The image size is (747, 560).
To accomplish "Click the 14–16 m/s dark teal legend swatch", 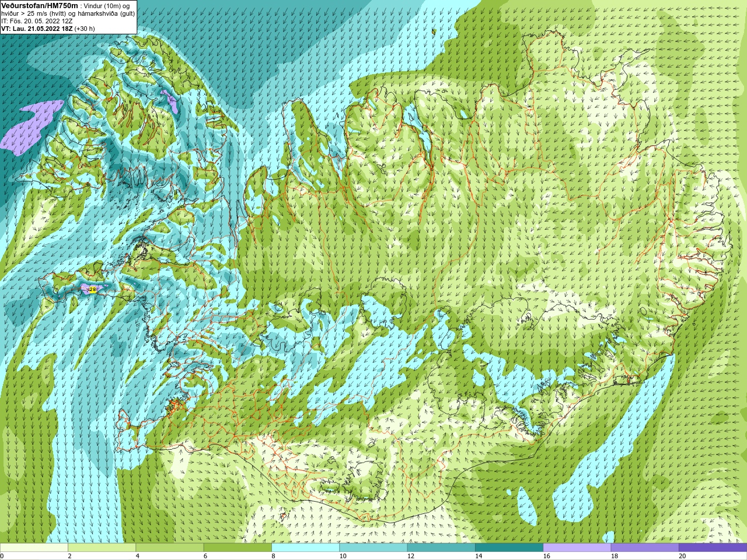I will [x=509, y=548].
